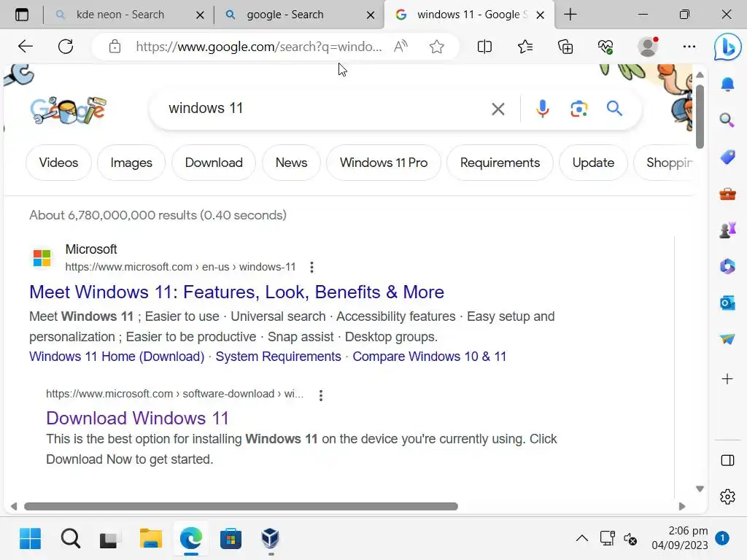Search by image with Google Lens

[578, 109]
